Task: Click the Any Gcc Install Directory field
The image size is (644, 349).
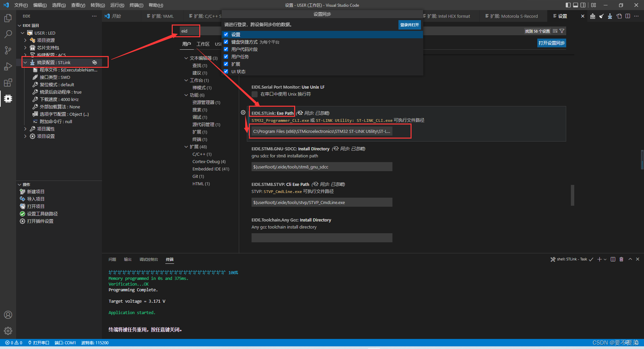Action: pyautogui.click(x=322, y=238)
